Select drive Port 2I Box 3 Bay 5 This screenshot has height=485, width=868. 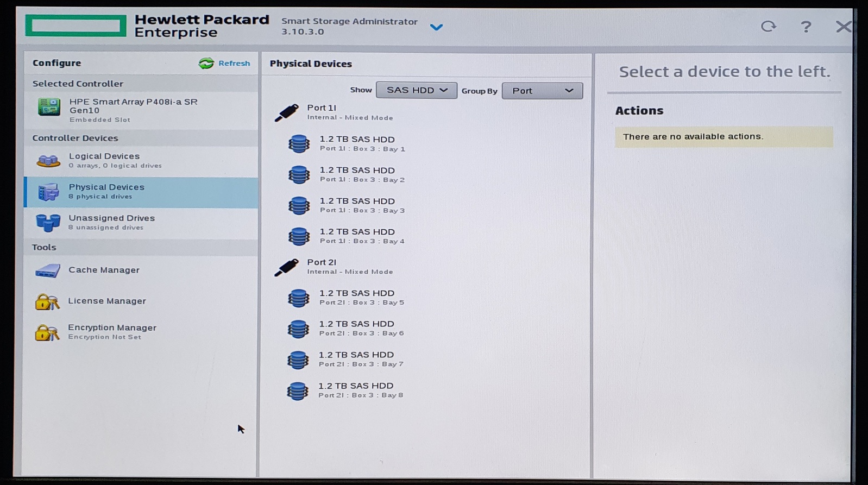(x=362, y=298)
